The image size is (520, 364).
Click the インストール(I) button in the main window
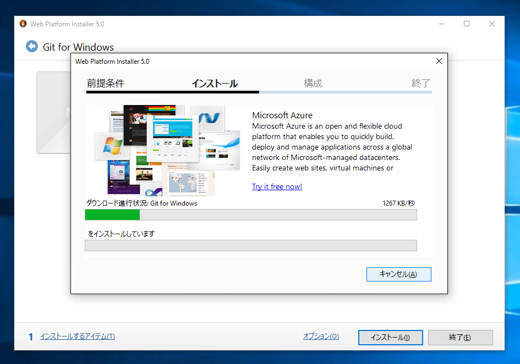pos(390,337)
